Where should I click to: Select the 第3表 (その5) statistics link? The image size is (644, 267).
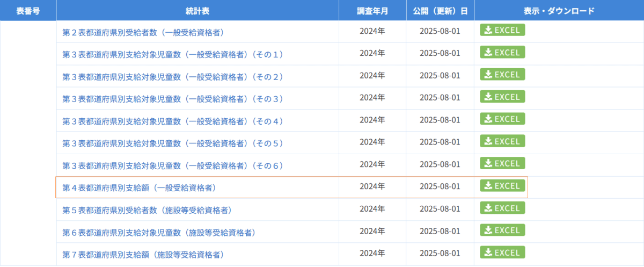[173, 143]
